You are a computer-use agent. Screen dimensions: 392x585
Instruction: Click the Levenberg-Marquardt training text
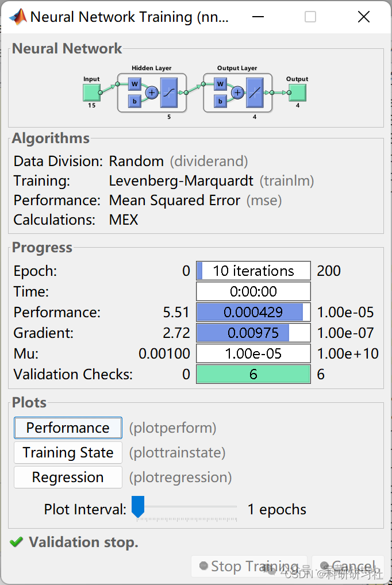pyautogui.click(x=181, y=181)
